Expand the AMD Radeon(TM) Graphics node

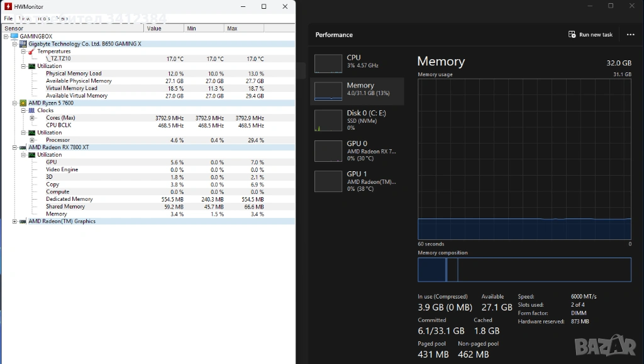pos(15,221)
